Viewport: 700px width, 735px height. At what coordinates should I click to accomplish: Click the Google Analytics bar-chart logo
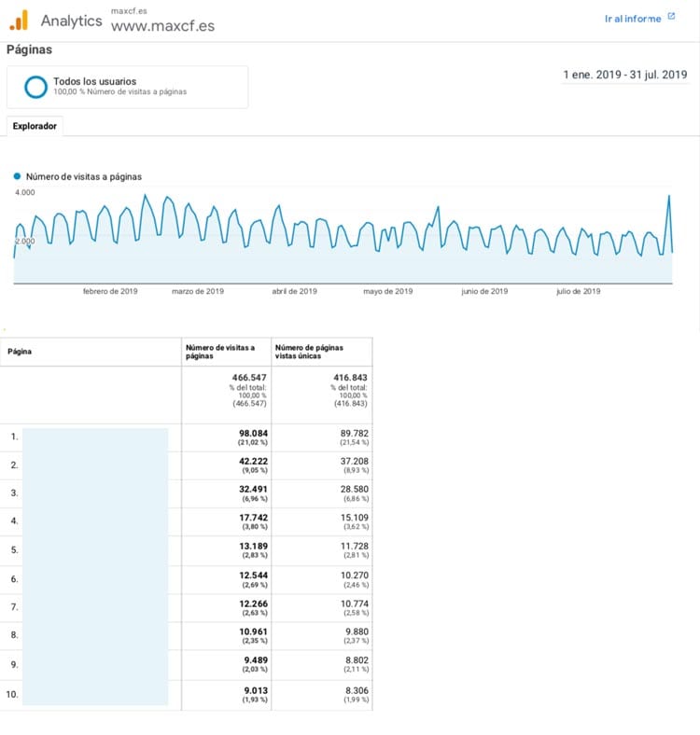click(x=19, y=21)
